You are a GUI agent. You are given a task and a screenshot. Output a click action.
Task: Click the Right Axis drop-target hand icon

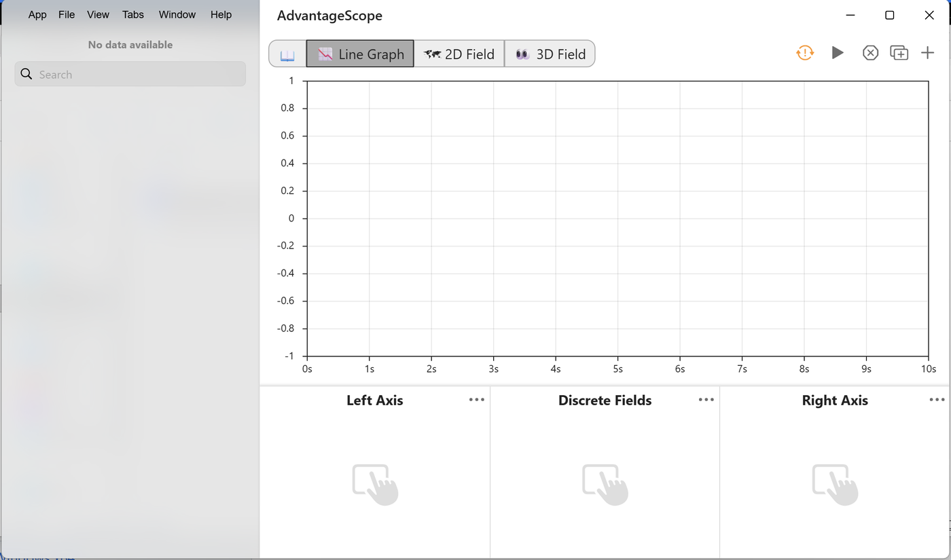coord(836,484)
